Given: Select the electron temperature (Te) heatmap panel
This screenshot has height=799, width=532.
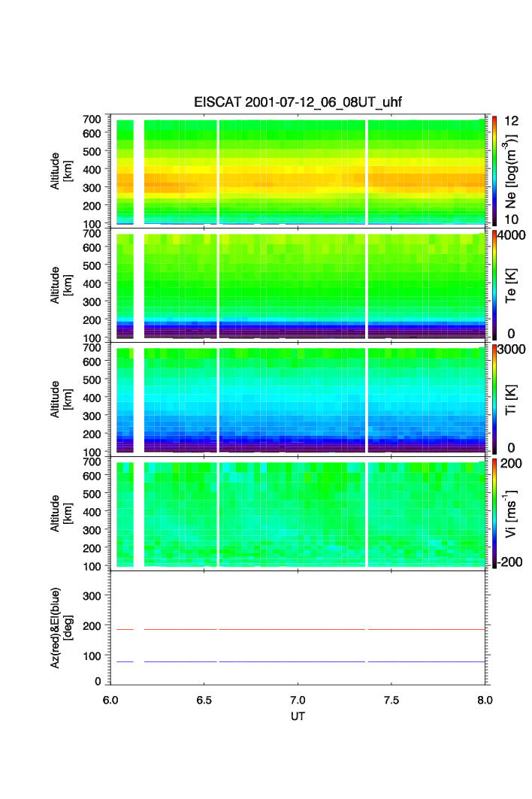Looking at the screenshot, I should pos(298,286).
